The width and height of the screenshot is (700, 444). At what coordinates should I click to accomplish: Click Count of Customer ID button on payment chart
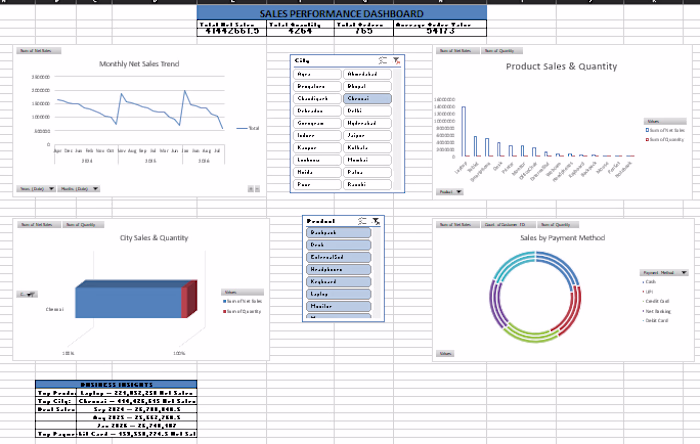pyautogui.click(x=508, y=225)
